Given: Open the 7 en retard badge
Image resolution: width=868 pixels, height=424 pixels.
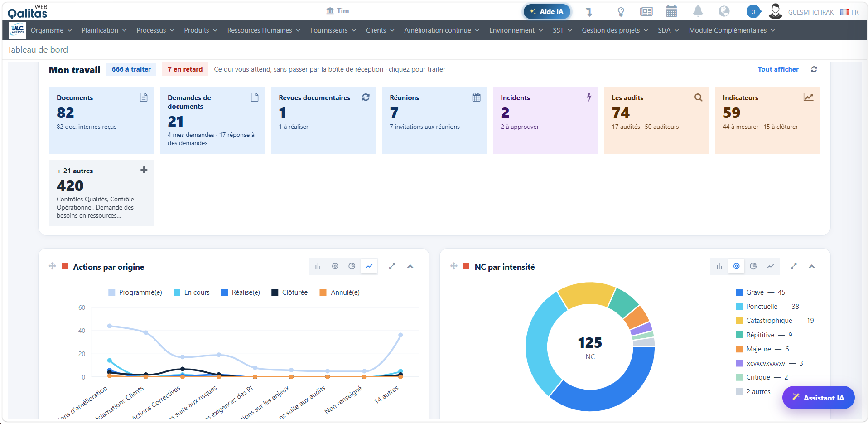Looking at the screenshot, I should [x=185, y=69].
